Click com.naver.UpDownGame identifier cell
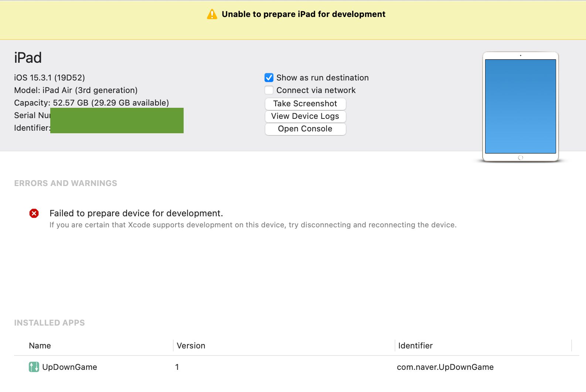Image resolution: width=586 pixels, height=392 pixels. (445, 367)
